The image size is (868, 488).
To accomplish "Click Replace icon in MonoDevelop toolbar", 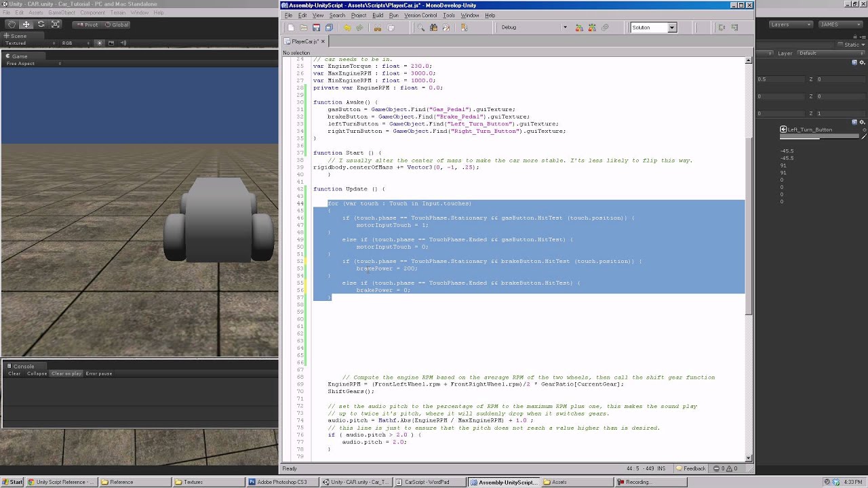I will point(446,28).
